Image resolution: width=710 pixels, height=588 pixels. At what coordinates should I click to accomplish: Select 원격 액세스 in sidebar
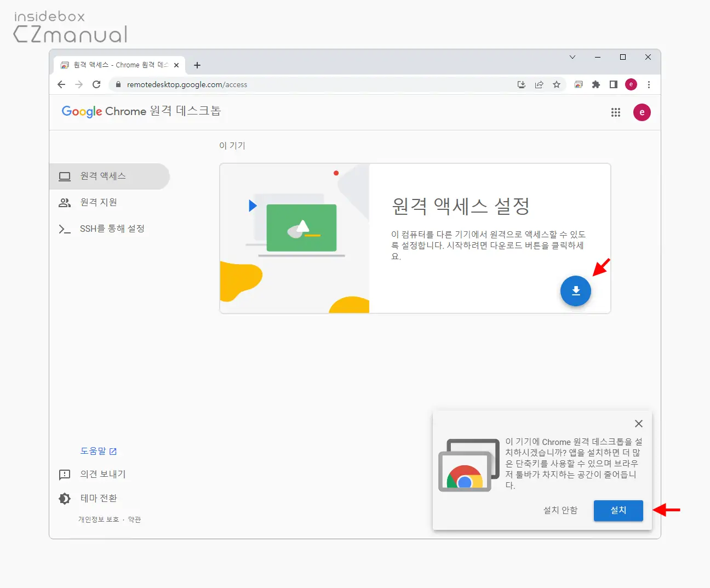tap(110, 176)
